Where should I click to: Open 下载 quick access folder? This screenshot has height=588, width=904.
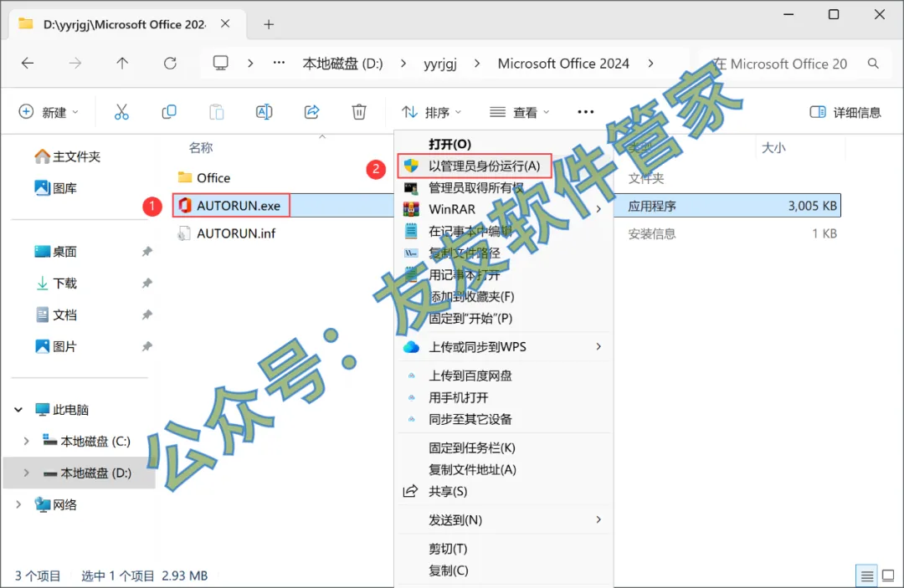(x=55, y=284)
